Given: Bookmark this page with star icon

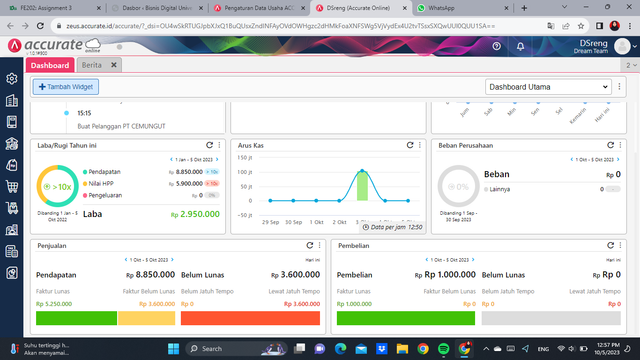Looking at the screenshot, I should 581,26.
